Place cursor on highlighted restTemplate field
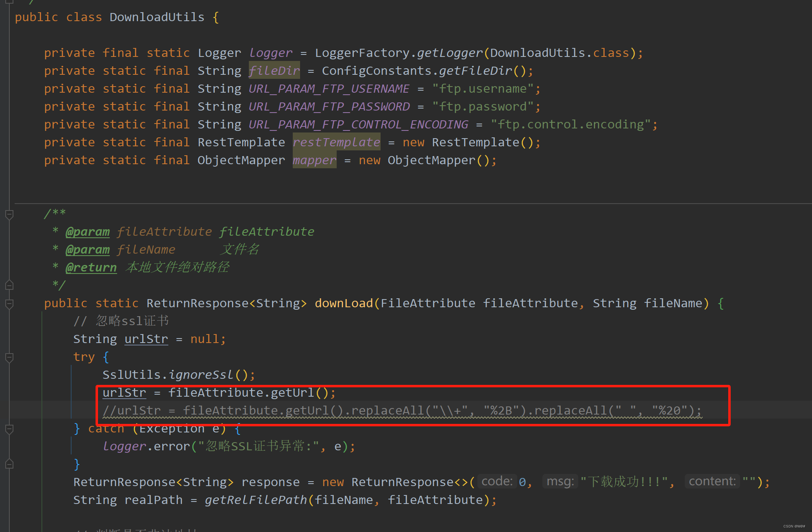Viewport: 812px width, 532px height. (336, 142)
